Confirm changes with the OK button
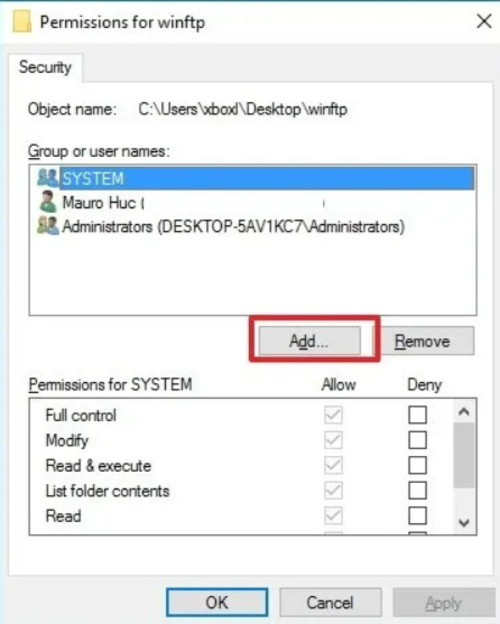Screen dimensions: 500x624 point(217,603)
